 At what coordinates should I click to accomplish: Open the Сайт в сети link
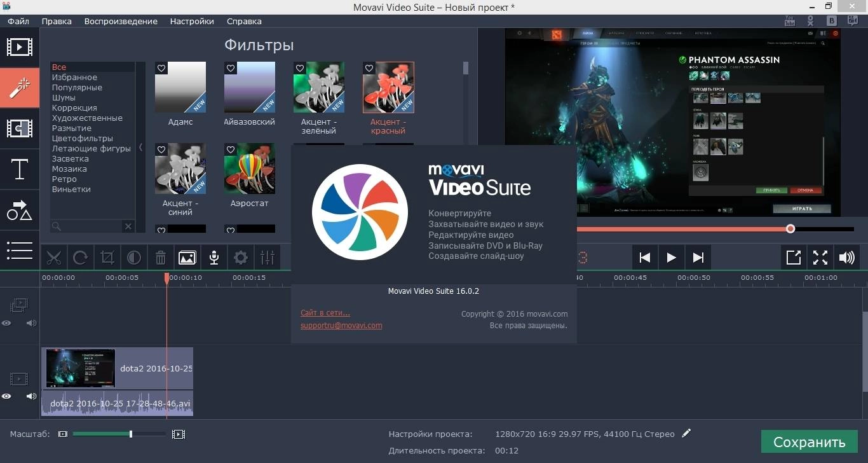point(325,312)
